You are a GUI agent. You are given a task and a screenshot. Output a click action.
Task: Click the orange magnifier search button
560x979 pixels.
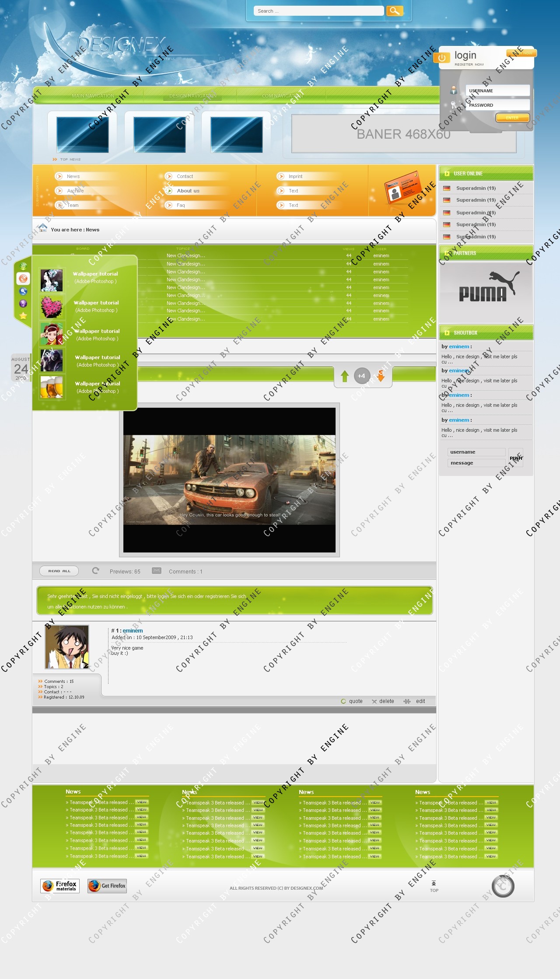pos(395,11)
